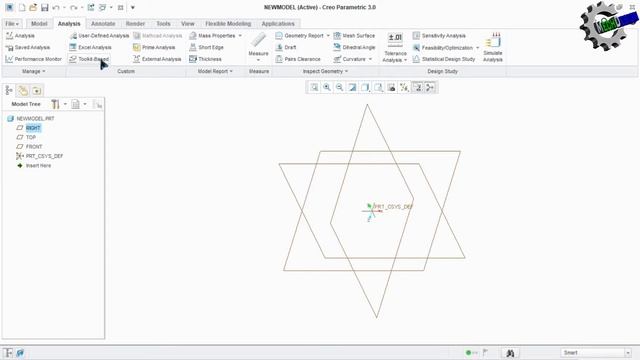Click the Toolkit-Based analysis button

tap(89, 59)
